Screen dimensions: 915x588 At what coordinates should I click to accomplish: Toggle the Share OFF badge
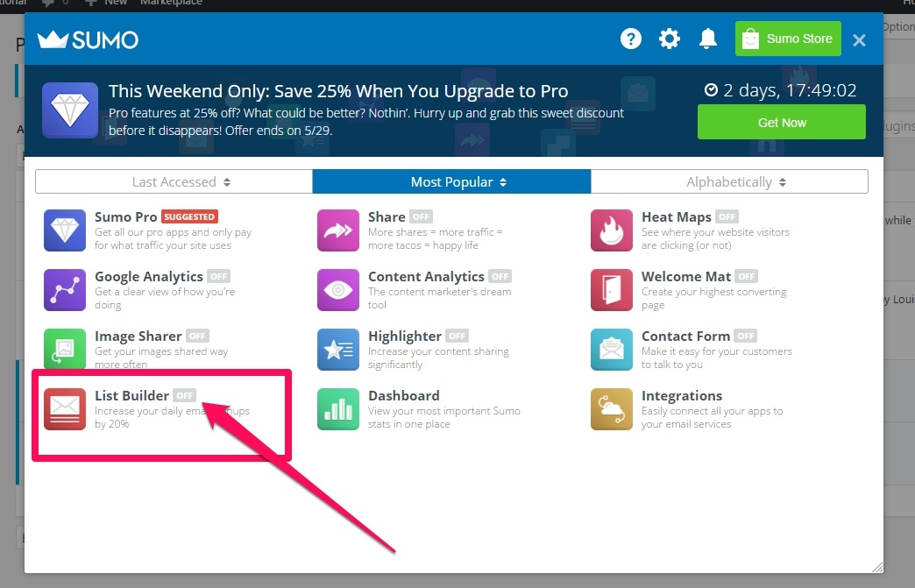(421, 217)
